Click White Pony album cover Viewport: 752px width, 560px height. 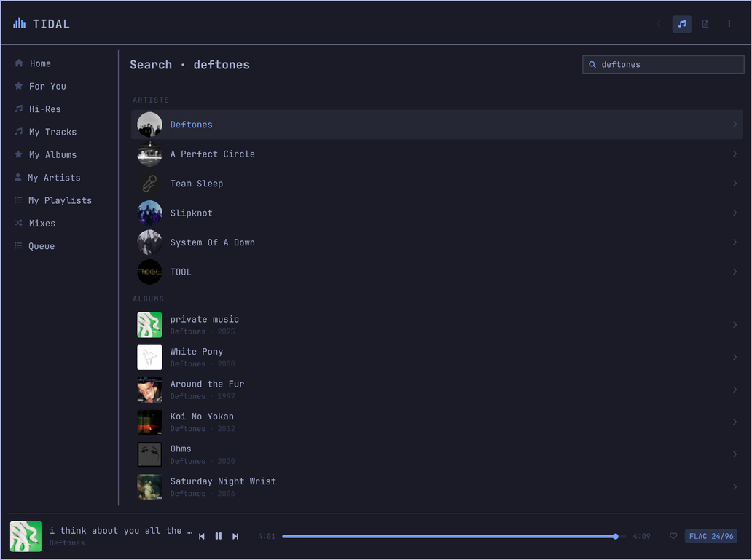149,358
